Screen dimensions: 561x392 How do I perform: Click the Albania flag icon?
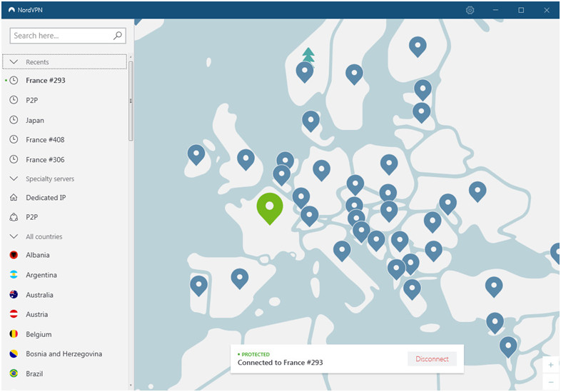click(14, 255)
